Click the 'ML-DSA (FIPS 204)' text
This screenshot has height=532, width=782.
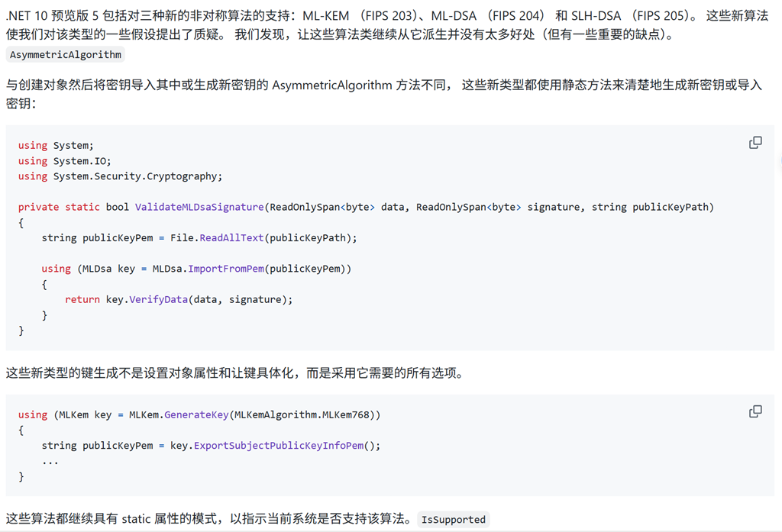pyautogui.click(x=488, y=16)
